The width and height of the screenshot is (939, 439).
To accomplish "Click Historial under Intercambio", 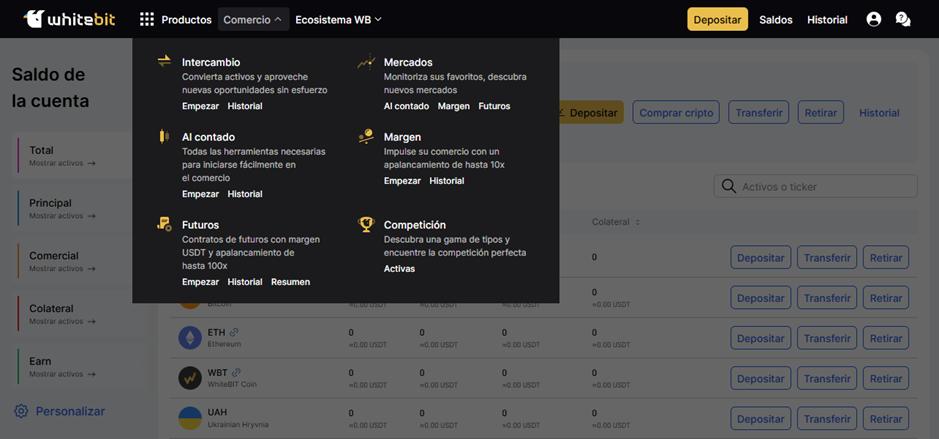I will pos(245,106).
